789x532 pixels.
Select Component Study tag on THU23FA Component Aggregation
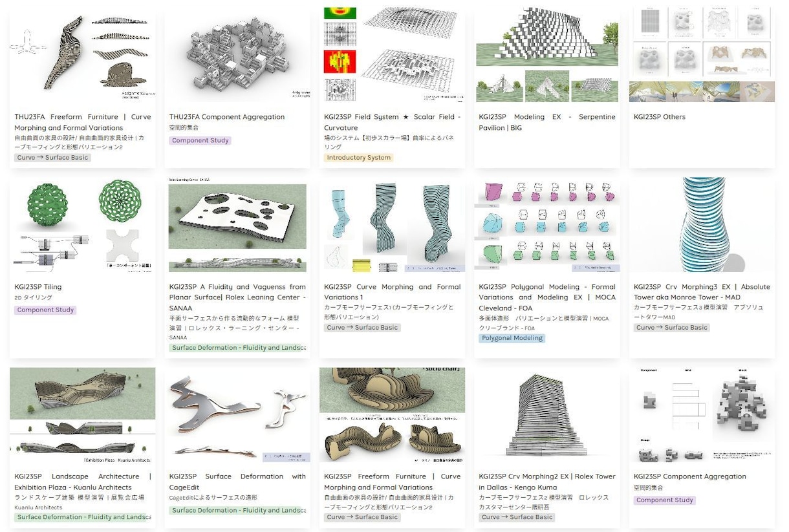[200, 140]
